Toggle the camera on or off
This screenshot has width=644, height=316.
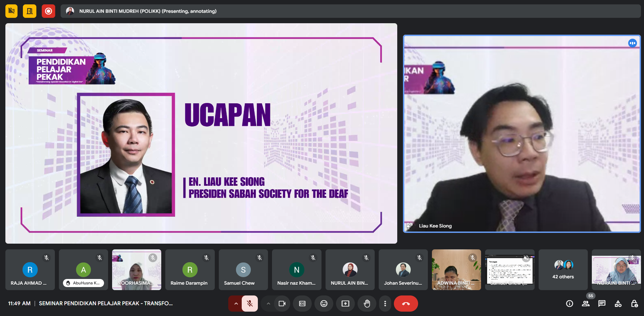point(282,304)
